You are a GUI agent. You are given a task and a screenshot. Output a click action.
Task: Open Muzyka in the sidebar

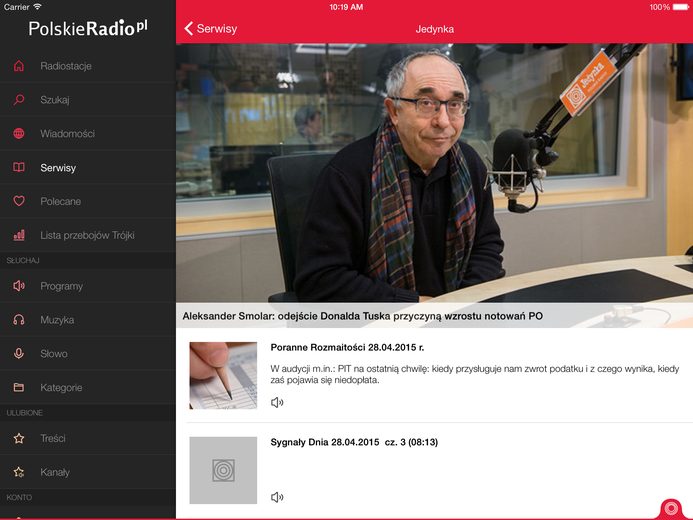click(88, 319)
